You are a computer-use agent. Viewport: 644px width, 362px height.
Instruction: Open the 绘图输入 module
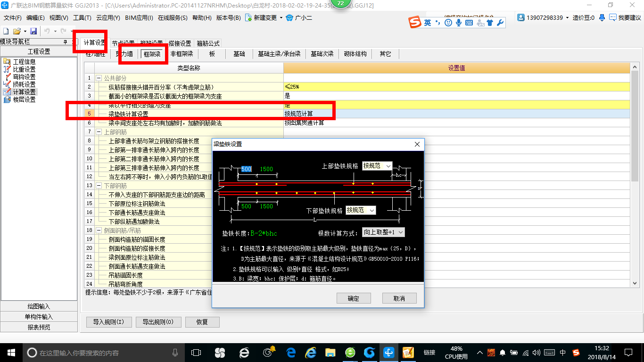coord(39,306)
